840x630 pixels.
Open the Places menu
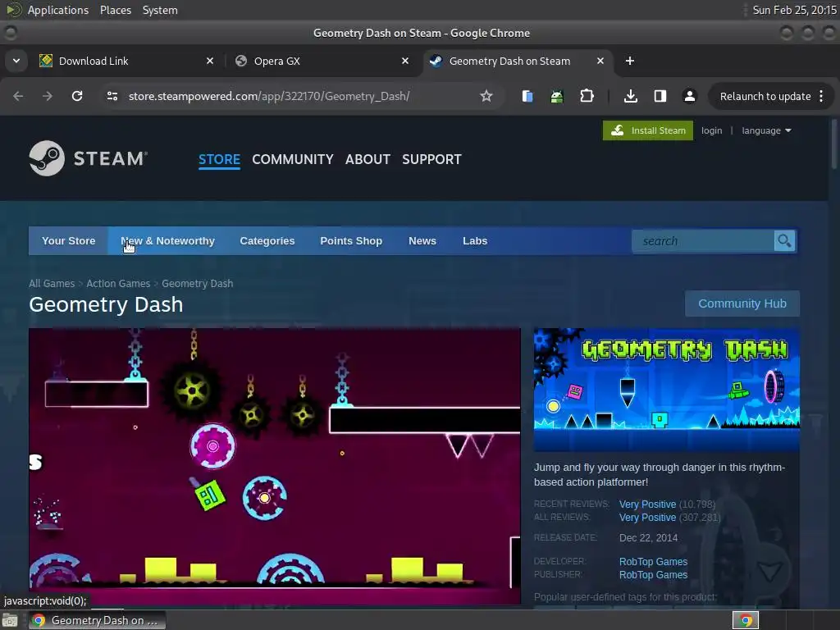[x=115, y=10]
